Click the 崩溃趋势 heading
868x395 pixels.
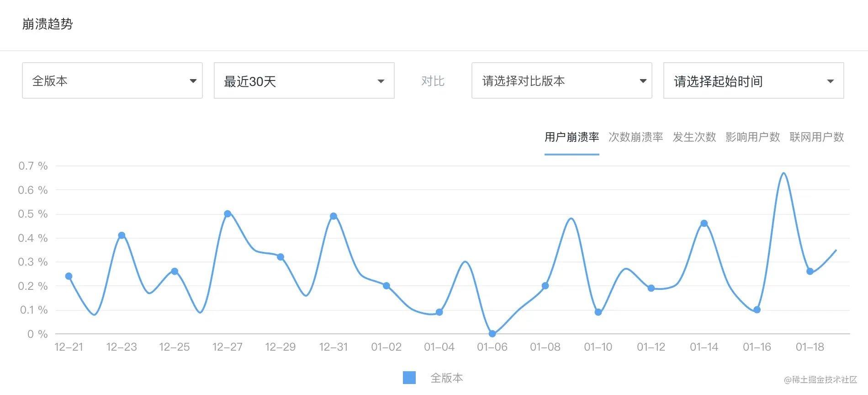[x=48, y=24]
